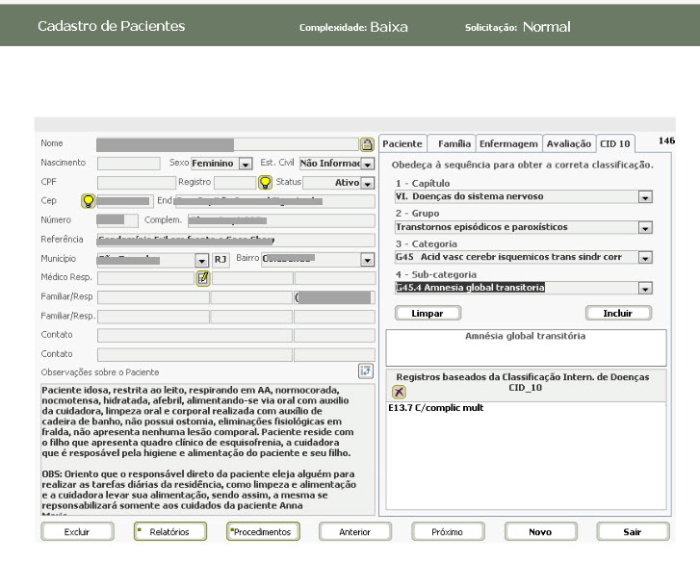Click the lightbulb icon next to Registro
This screenshot has width=700, height=588.
pos(265,182)
